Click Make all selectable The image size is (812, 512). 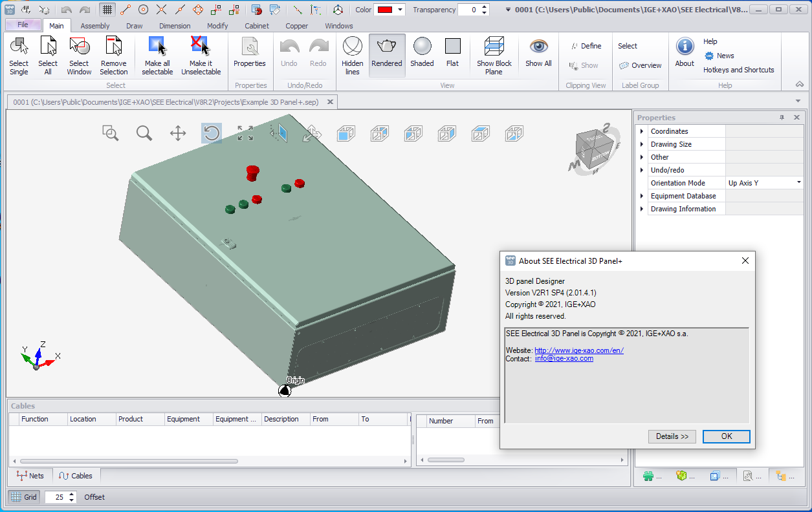tap(157, 56)
